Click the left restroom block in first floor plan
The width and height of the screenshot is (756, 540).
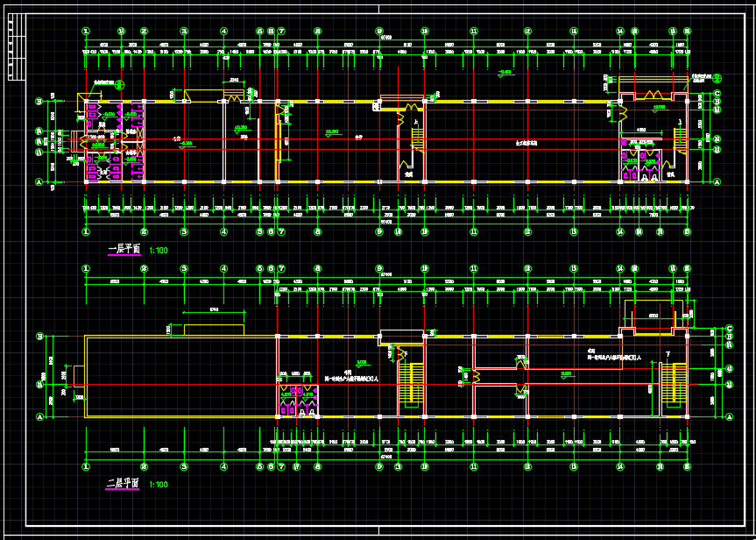(x=114, y=140)
